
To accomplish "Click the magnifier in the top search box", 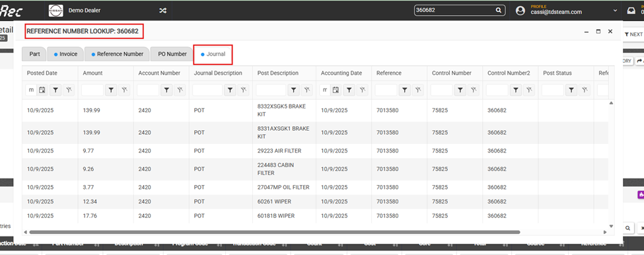I will 498,11.
